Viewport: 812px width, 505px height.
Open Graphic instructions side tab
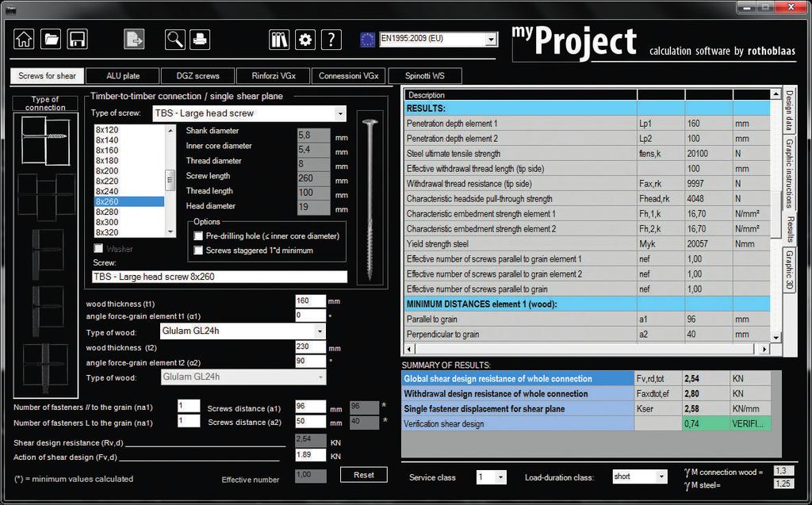coord(789,173)
